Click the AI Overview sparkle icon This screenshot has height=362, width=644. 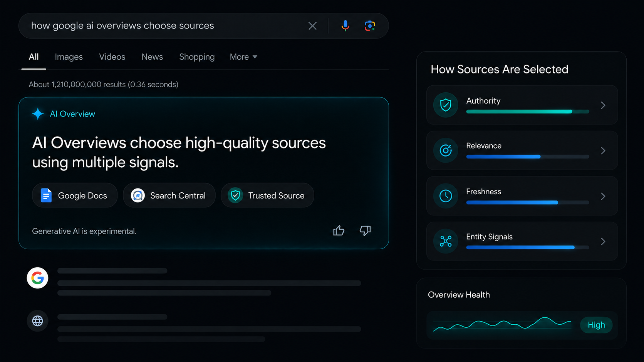pos(38,114)
